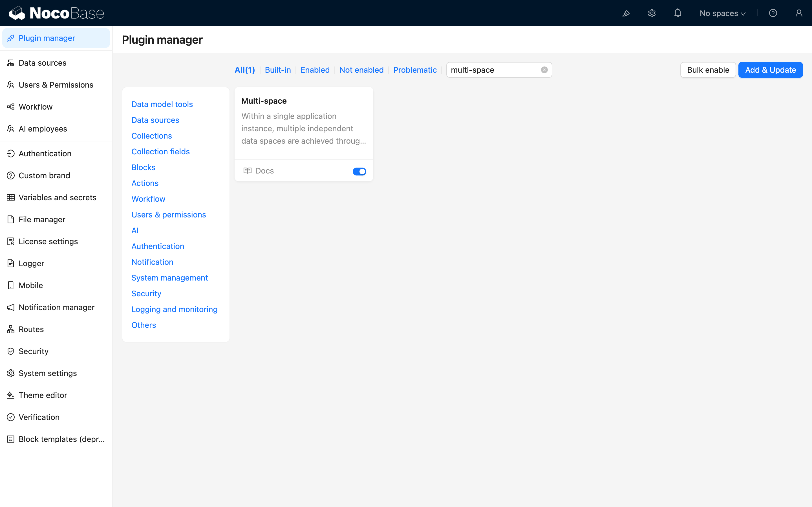The width and height of the screenshot is (812, 507).
Task: Disable the Multi-space plugin toggle
Action: [359, 171]
